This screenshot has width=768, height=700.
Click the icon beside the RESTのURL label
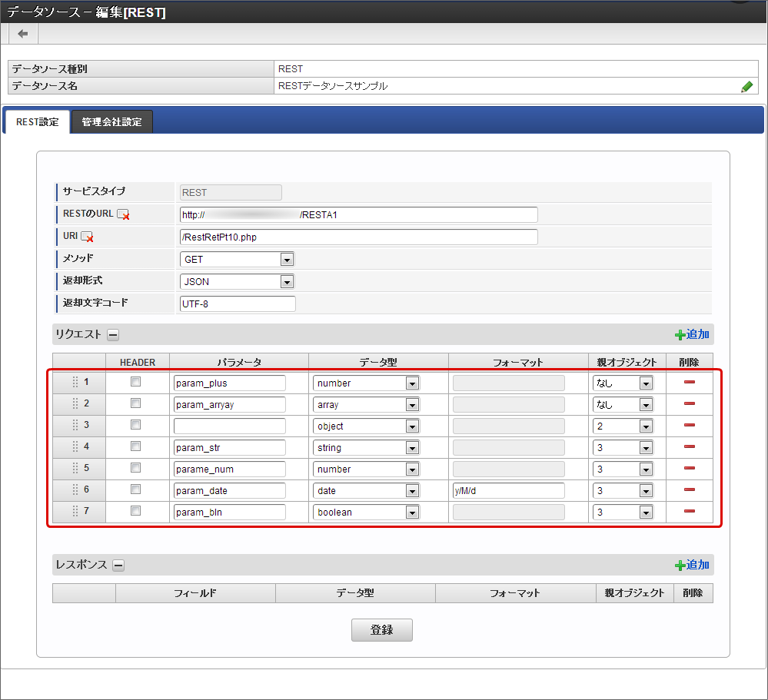click(123, 215)
